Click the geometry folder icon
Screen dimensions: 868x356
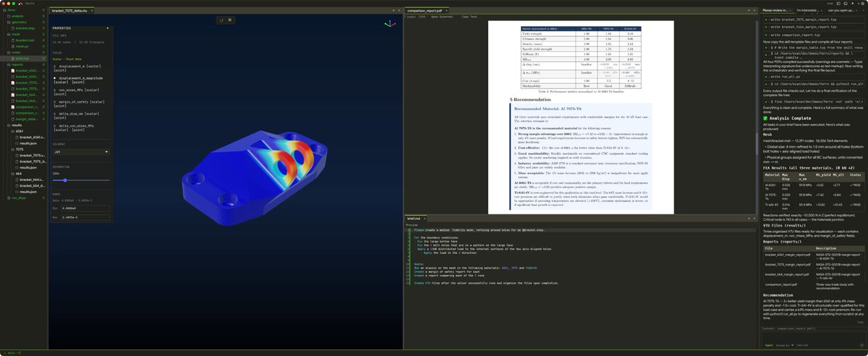[9, 22]
